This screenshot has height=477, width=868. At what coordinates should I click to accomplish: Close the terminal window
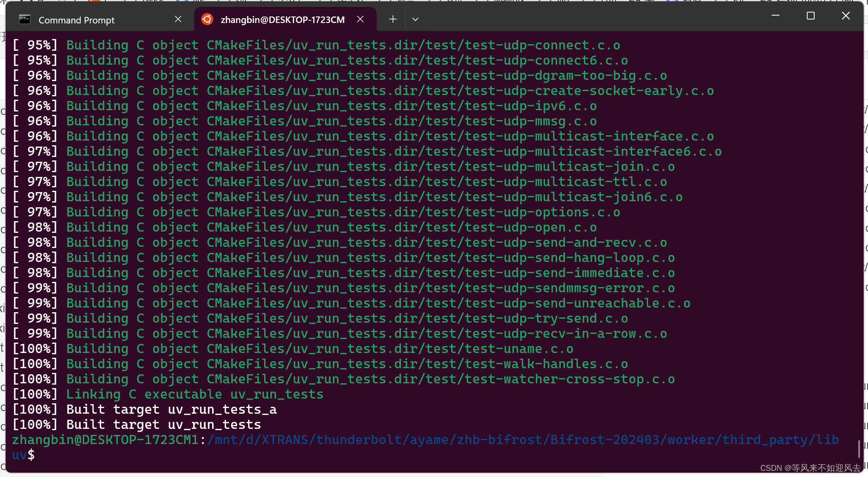click(x=845, y=16)
